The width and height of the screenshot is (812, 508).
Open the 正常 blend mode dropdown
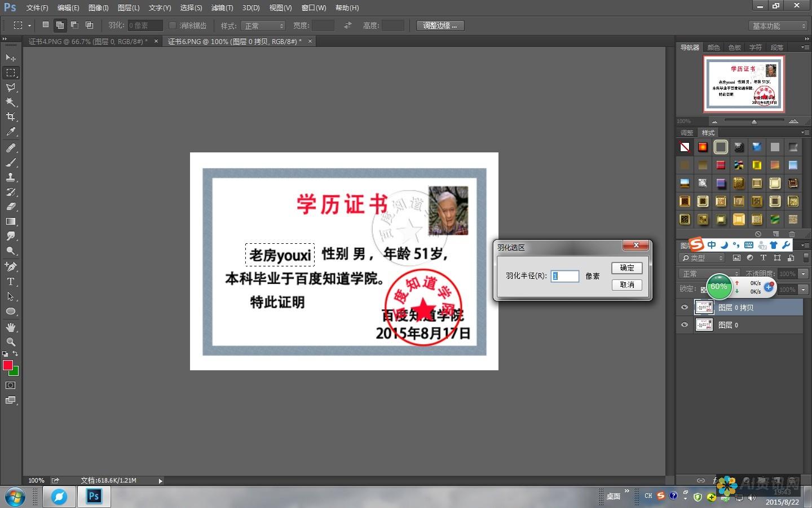click(x=709, y=274)
